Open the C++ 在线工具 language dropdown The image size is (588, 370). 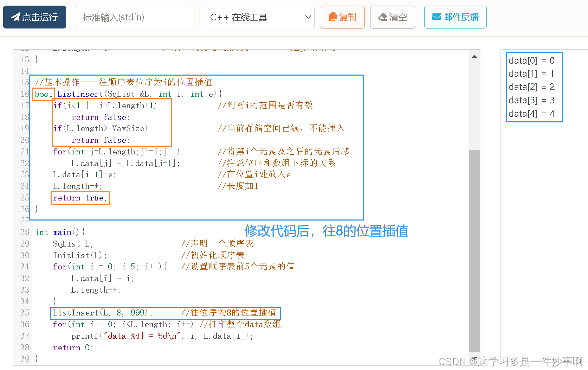coord(257,17)
